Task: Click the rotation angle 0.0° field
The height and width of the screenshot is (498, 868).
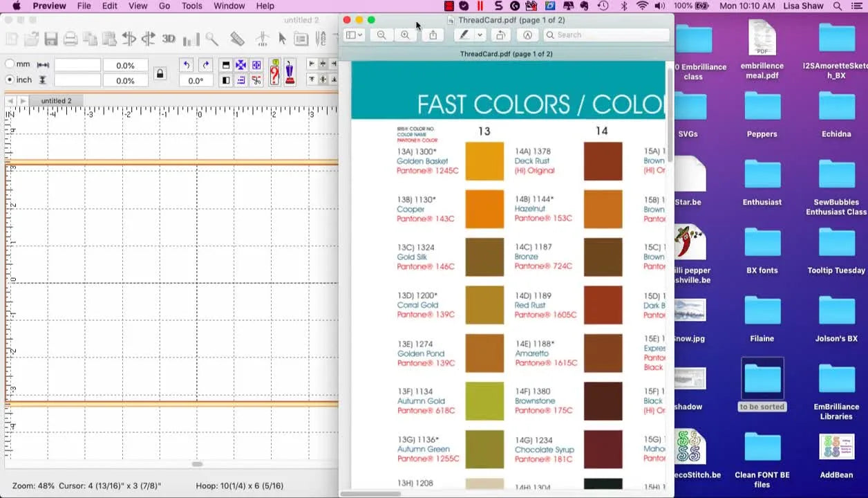Action: [x=196, y=80]
